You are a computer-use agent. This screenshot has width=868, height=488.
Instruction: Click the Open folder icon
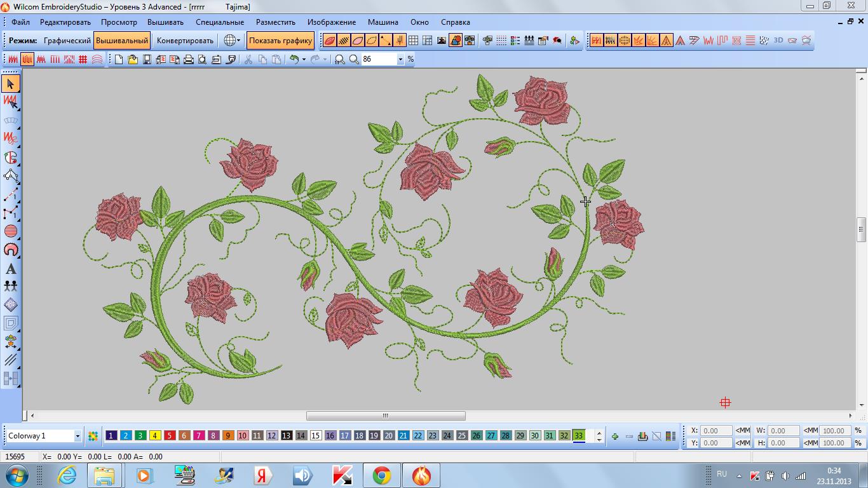click(x=133, y=59)
